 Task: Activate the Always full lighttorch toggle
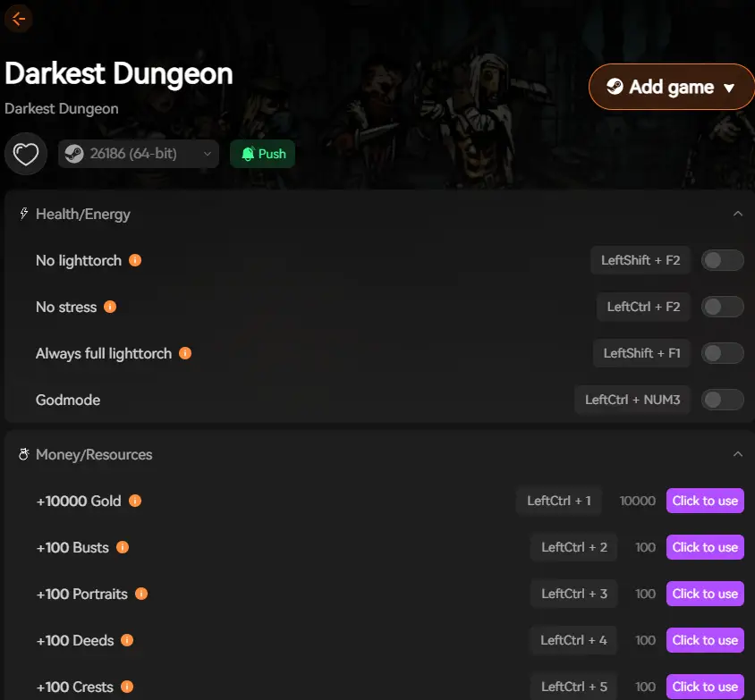[722, 353]
